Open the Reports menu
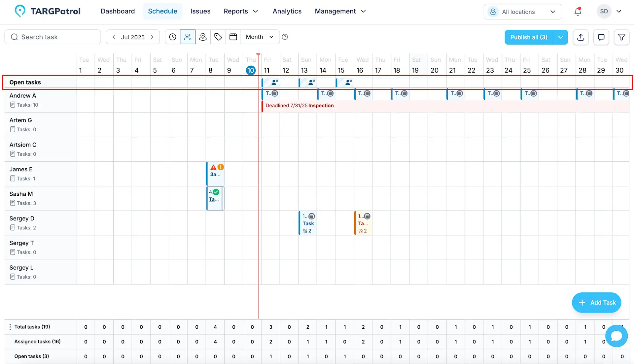Screen dimensions: 634x364 [x=240, y=11]
